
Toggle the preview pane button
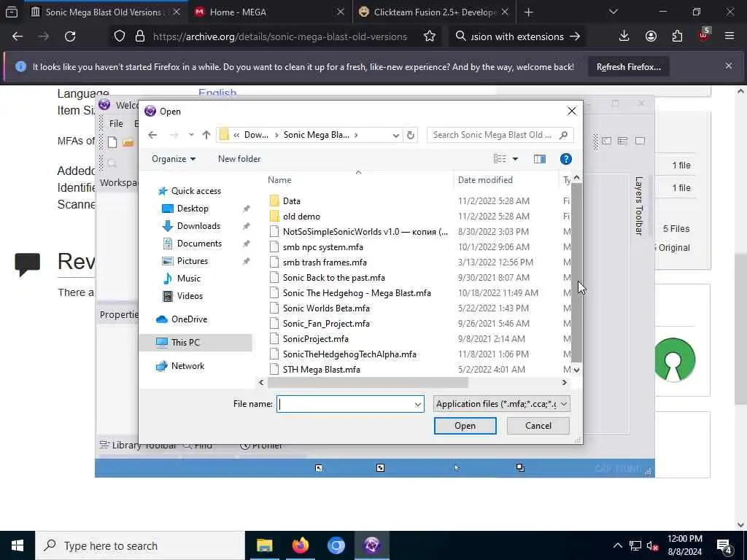(540, 159)
